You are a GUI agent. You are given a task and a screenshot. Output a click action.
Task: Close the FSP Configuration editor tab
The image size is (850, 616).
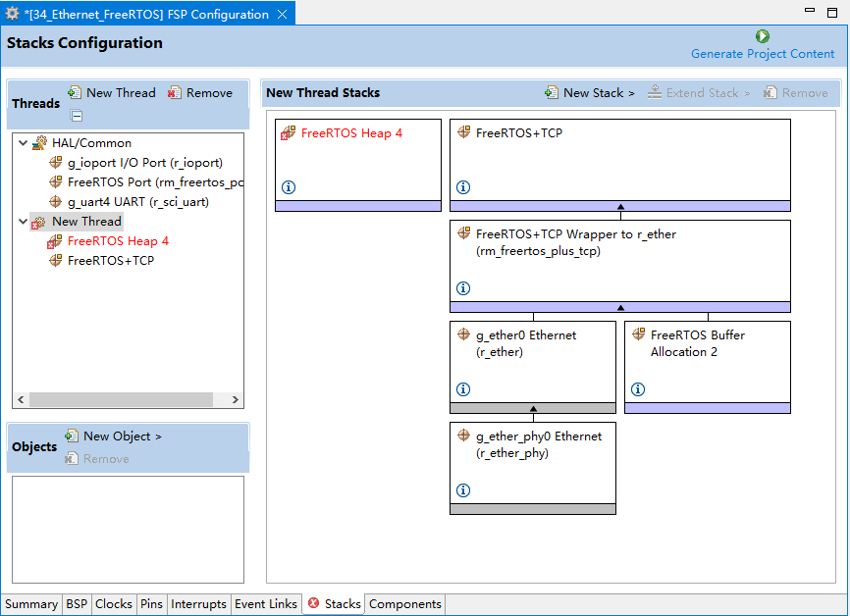(283, 14)
